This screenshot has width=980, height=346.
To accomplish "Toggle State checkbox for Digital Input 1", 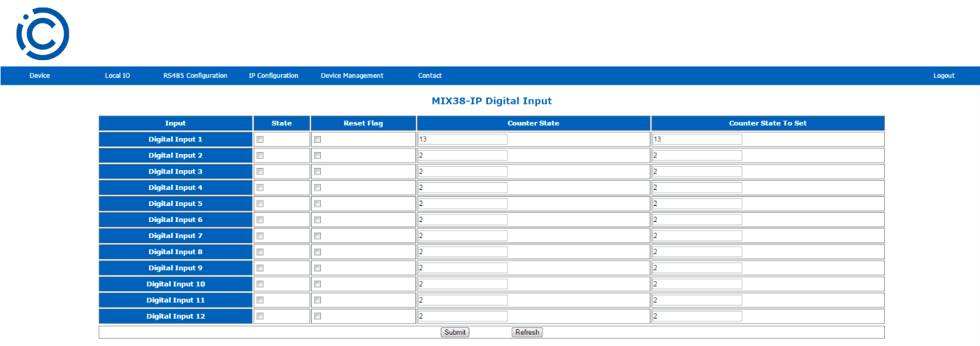I will click(260, 139).
